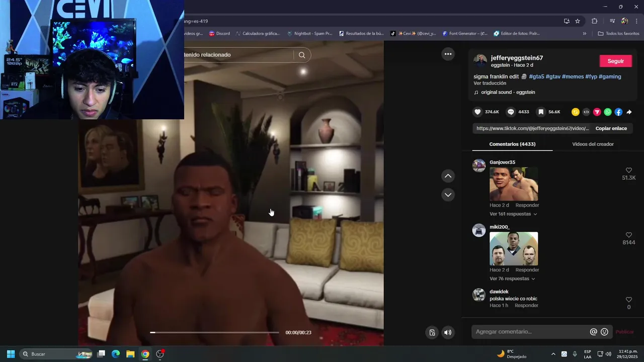The height and width of the screenshot is (362, 644).
Task: Open Ganjover35's comment image
Action: point(514,184)
